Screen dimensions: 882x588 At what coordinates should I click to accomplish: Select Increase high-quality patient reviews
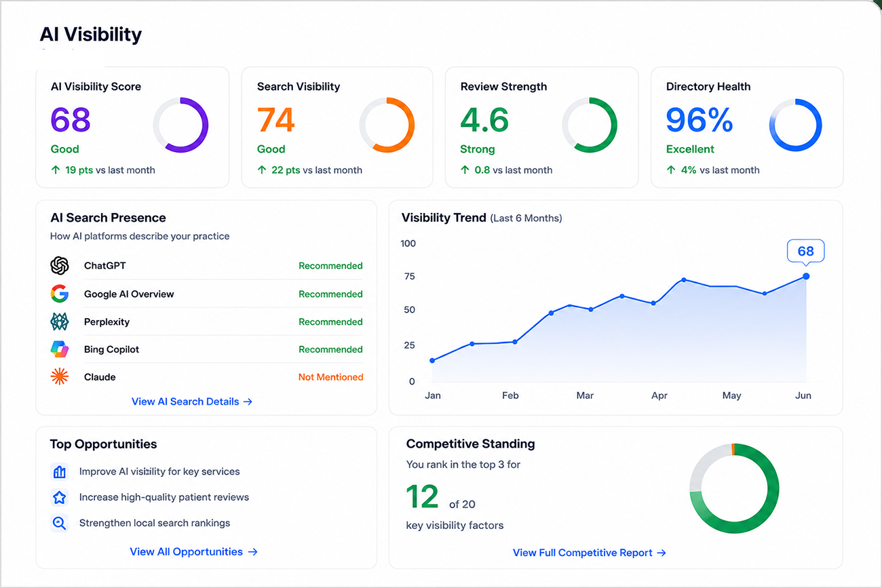164,497
